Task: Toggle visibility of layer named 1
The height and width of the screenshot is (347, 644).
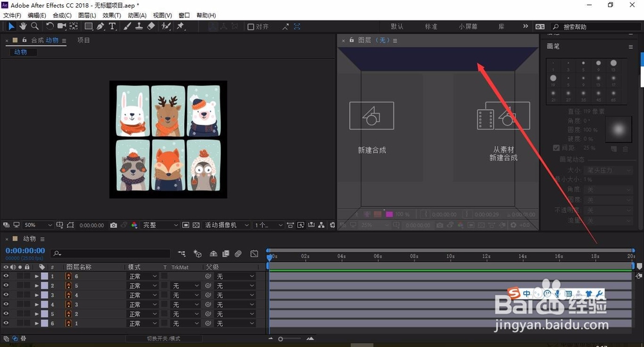Action: (x=6, y=323)
